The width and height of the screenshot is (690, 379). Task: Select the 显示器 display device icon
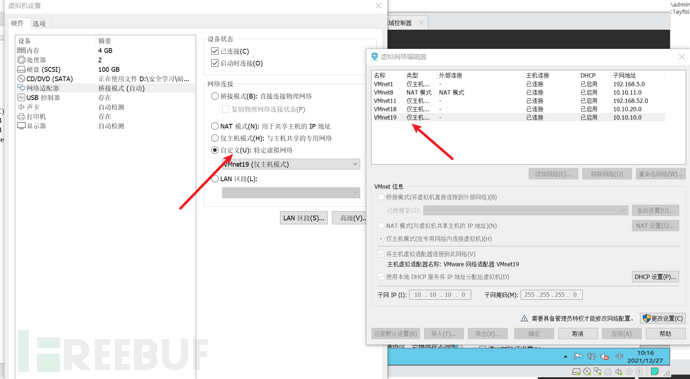click(x=21, y=126)
